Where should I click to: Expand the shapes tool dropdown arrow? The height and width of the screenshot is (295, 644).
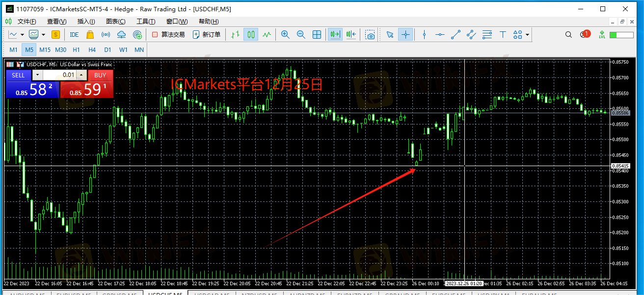click(x=528, y=34)
